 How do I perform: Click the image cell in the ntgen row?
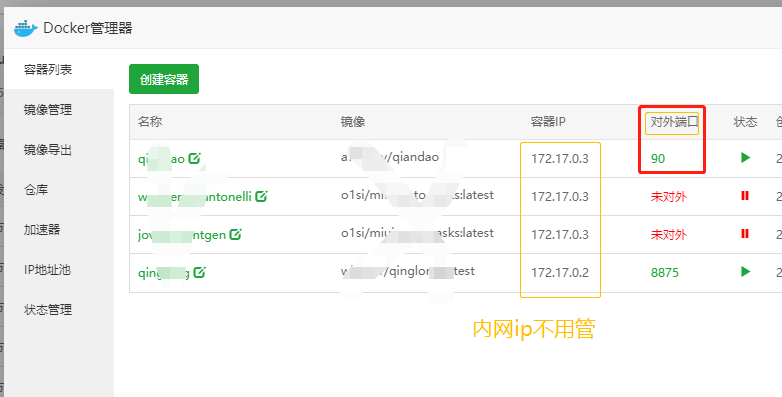(x=417, y=233)
